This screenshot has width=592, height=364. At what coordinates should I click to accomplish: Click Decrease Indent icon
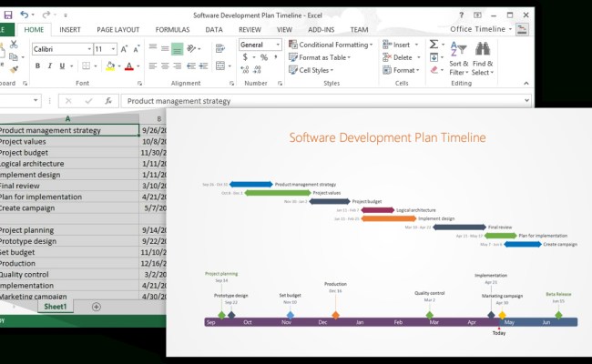point(191,66)
